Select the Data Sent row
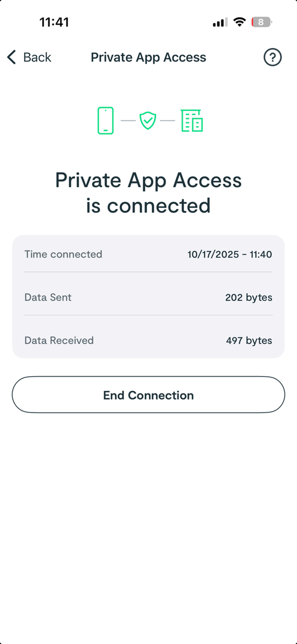 click(148, 297)
